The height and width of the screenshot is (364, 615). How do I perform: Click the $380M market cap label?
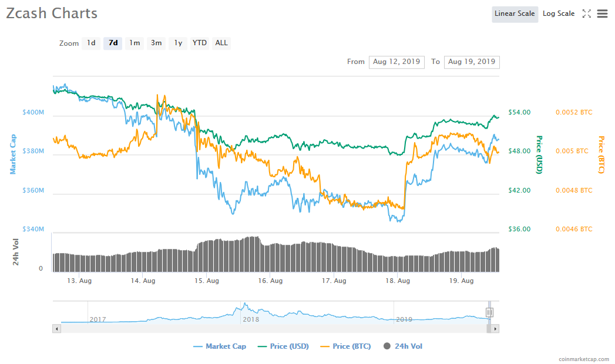pyautogui.click(x=33, y=151)
